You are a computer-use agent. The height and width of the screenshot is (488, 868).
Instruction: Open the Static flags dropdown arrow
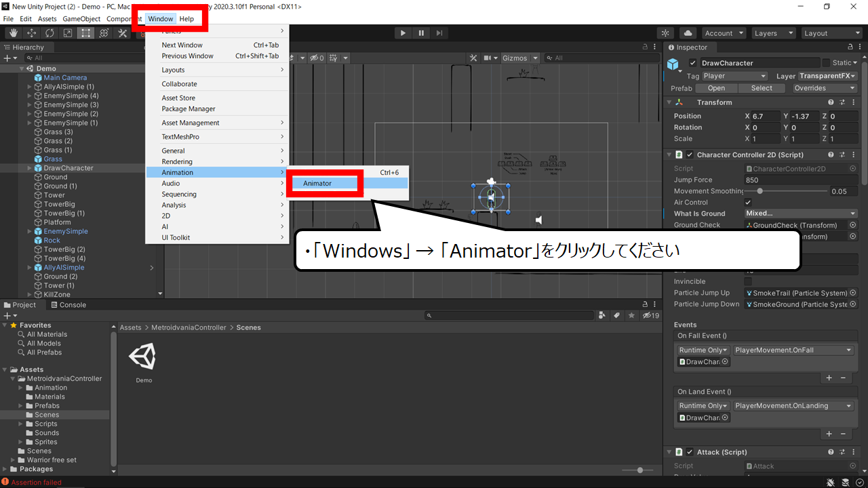[x=856, y=63]
